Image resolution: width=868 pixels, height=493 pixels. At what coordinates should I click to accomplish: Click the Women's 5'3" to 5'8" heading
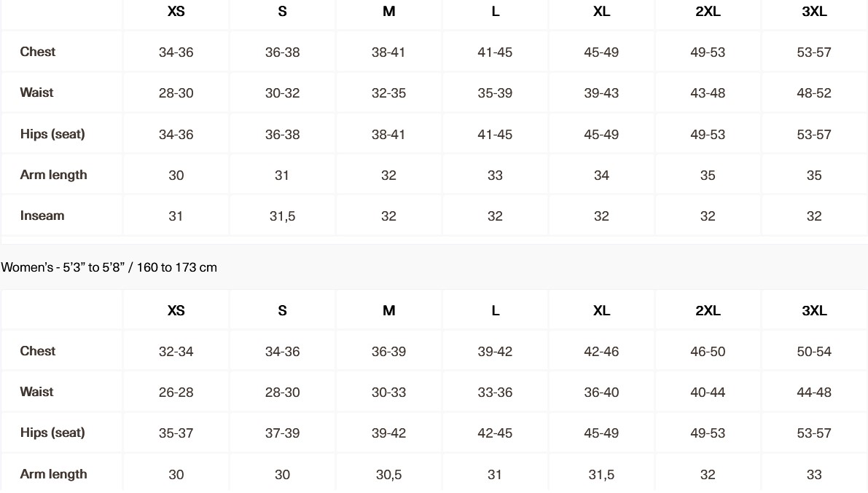109,267
